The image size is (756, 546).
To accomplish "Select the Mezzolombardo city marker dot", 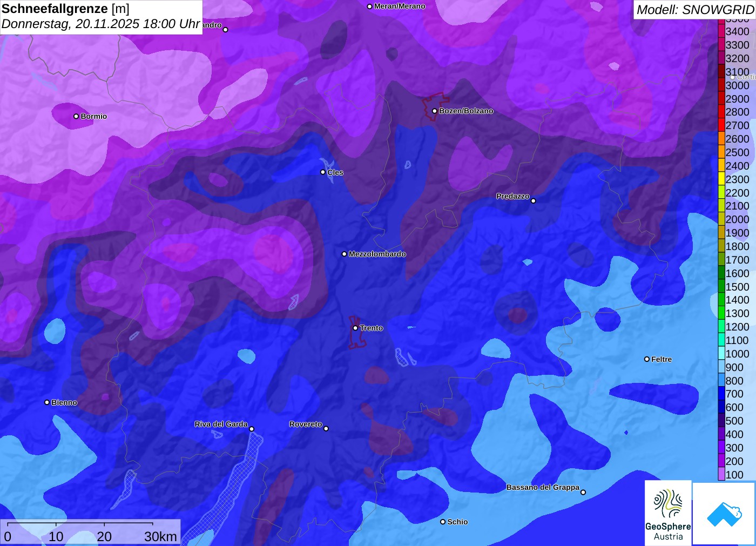I will tap(345, 254).
